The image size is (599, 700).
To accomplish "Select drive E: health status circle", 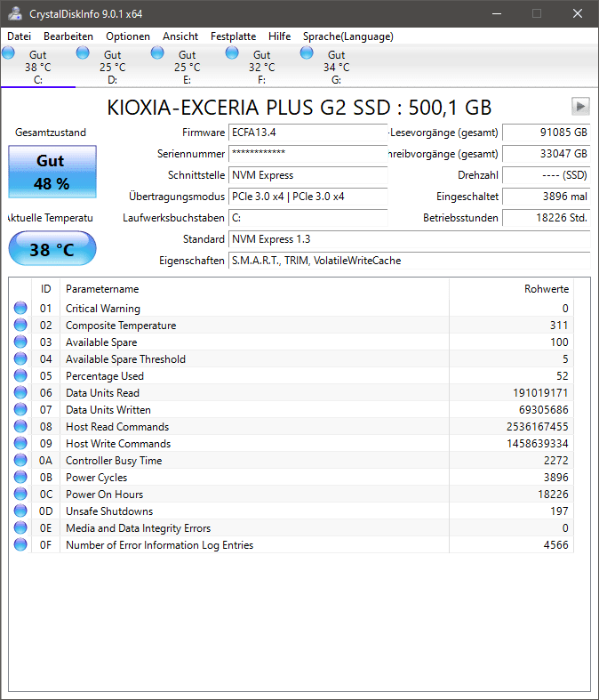I will 157,53.
